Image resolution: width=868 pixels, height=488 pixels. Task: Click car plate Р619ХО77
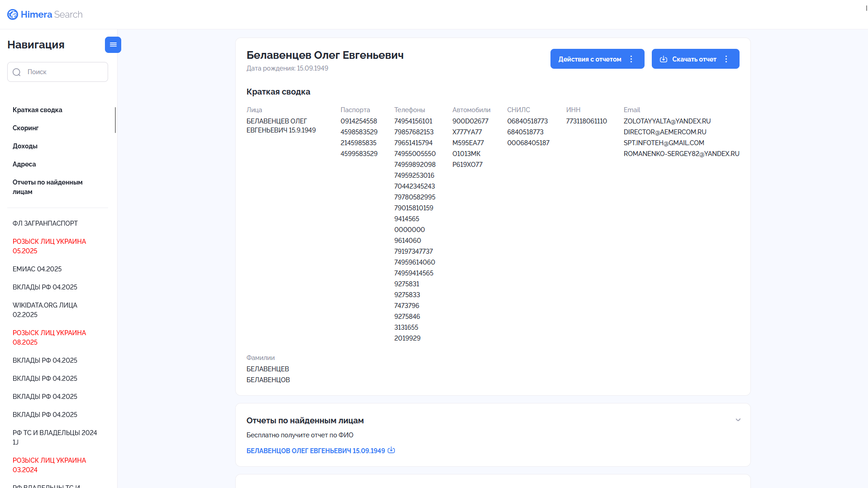pyautogui.click(x=467, y=165)
